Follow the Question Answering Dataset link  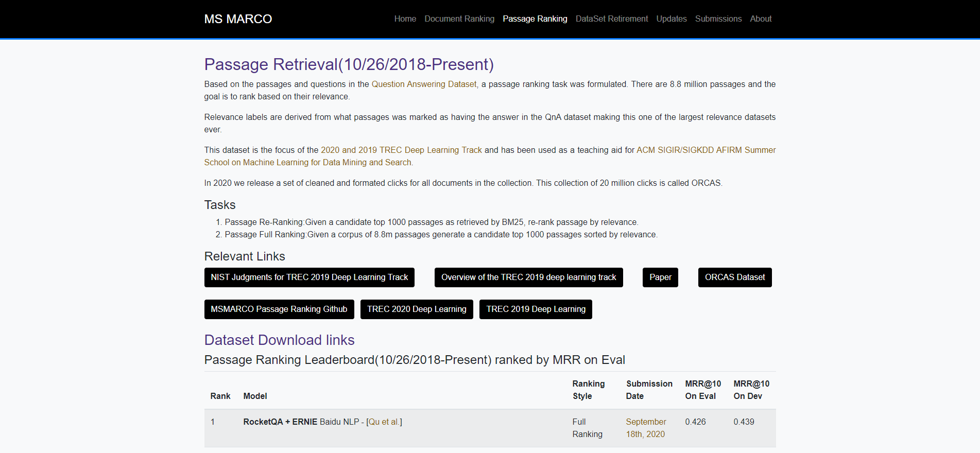pos(424,84)
